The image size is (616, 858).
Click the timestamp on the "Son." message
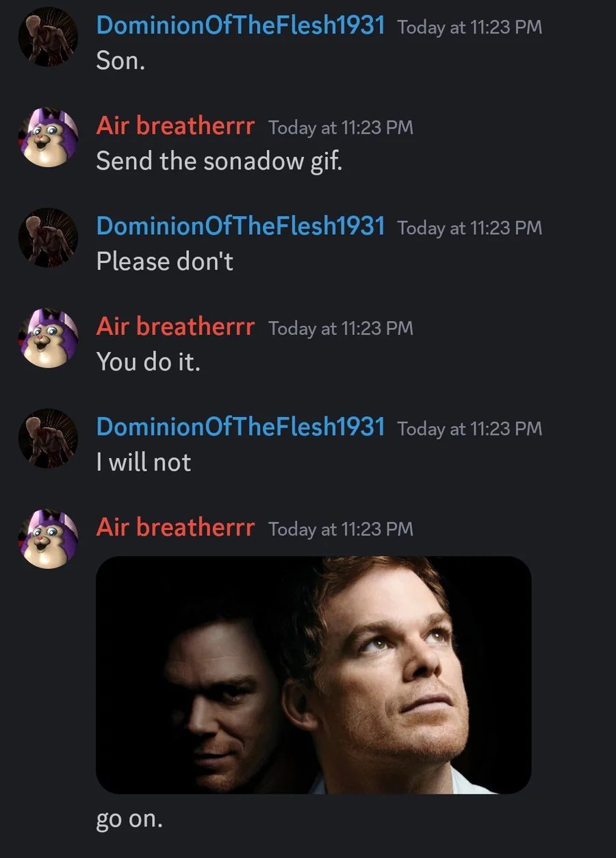[470, 27]
